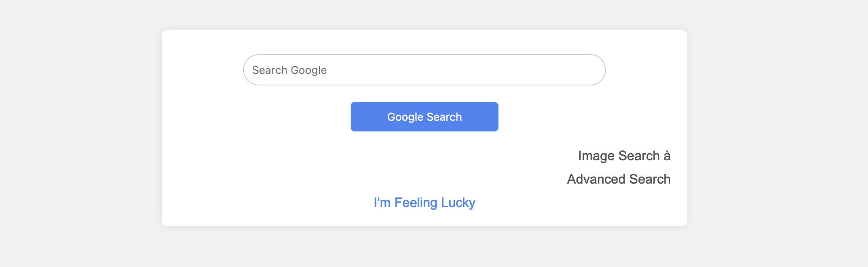Open the Advanced Search link

tap(618, 179)
